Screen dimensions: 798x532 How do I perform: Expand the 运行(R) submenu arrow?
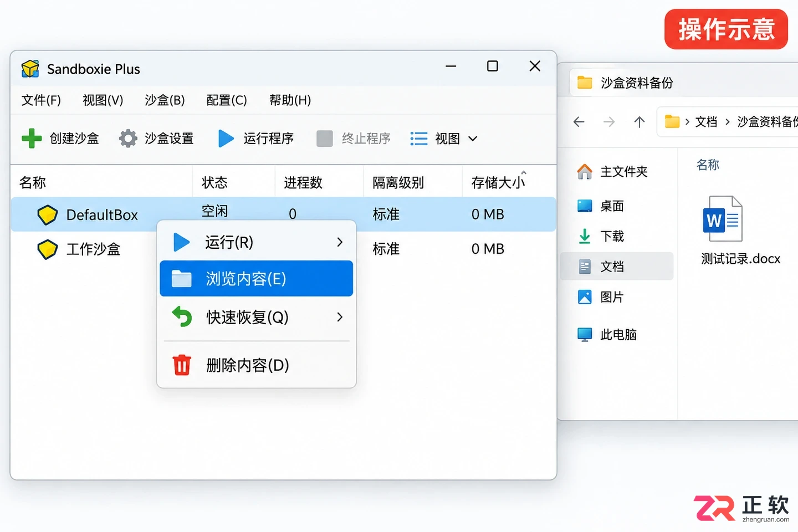[340, 242]
